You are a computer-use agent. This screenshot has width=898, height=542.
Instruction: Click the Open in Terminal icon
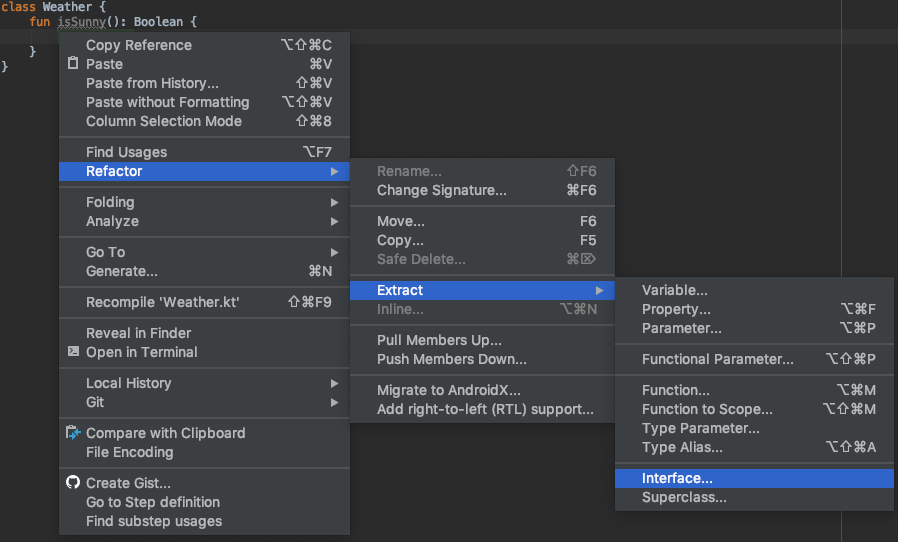coord(73,352)
